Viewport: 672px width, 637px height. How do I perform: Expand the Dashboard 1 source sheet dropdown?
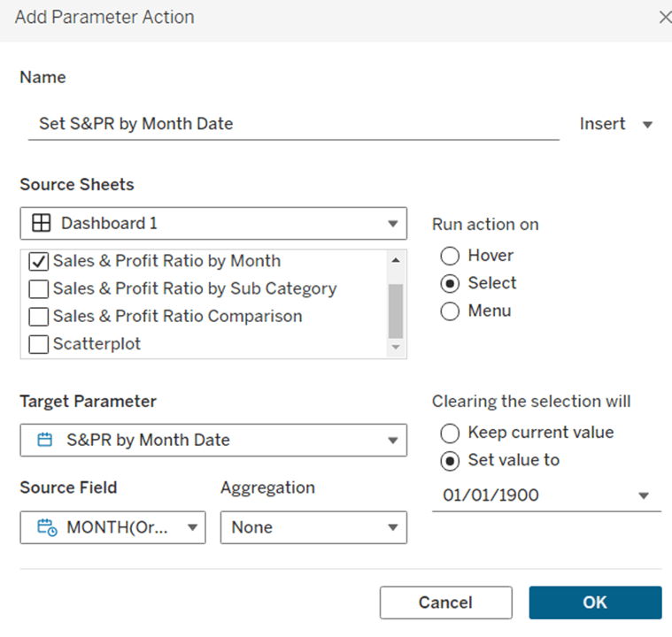392,224
